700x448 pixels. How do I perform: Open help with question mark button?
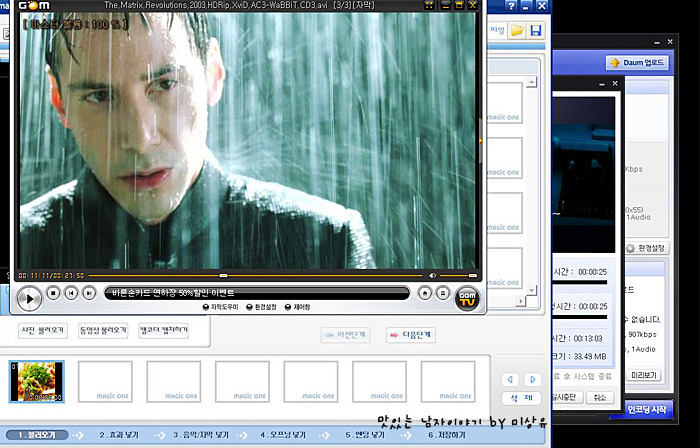click(512, 6)
